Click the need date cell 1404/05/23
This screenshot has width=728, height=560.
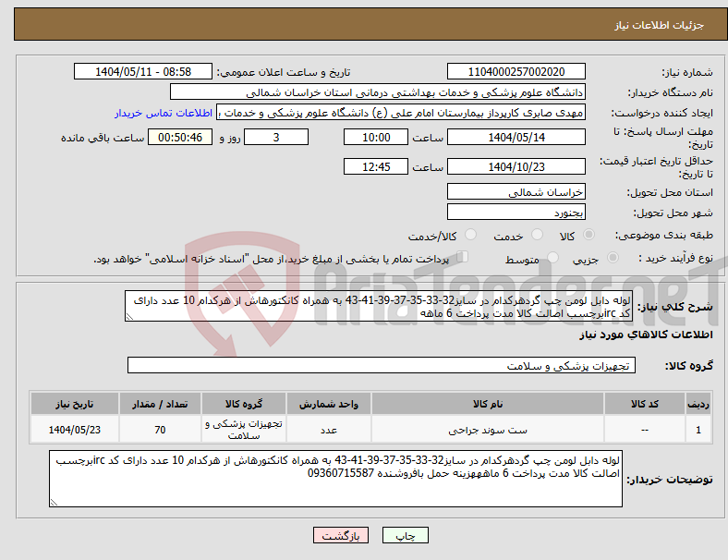(75, 430)
